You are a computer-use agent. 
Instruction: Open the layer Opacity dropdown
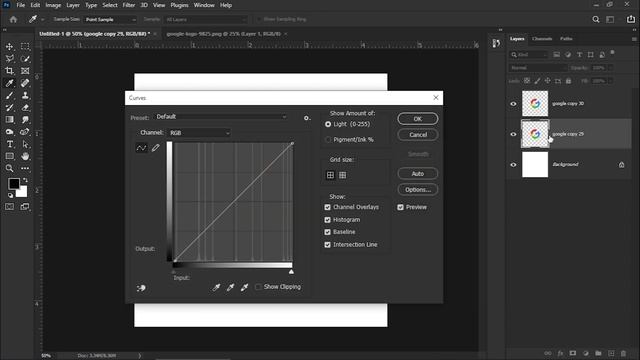[611, 68]
